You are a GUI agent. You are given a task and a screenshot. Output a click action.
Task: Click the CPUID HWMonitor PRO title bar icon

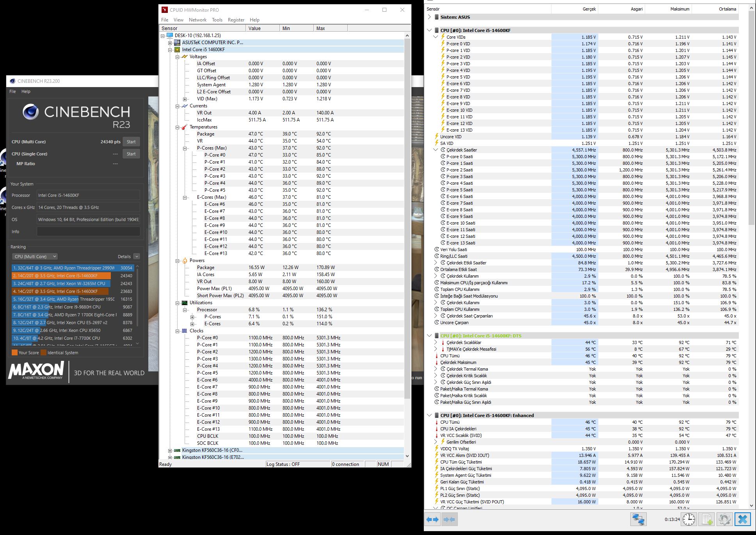coord(164,10)
